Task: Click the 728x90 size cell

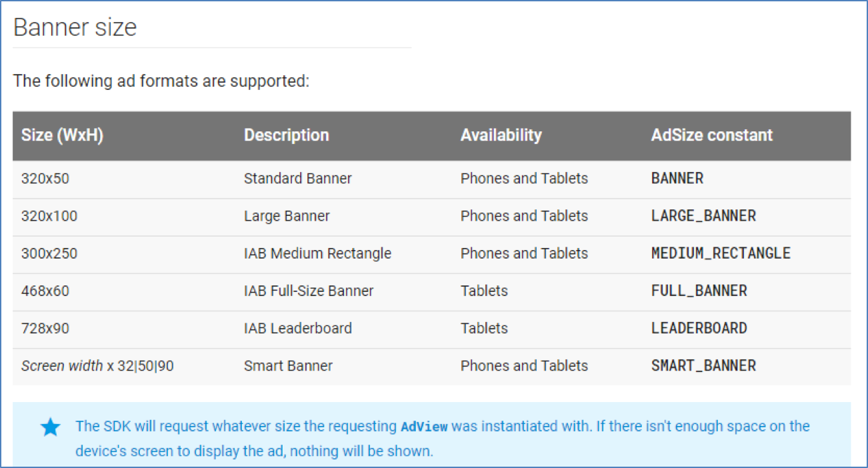Action: [45, 328]
